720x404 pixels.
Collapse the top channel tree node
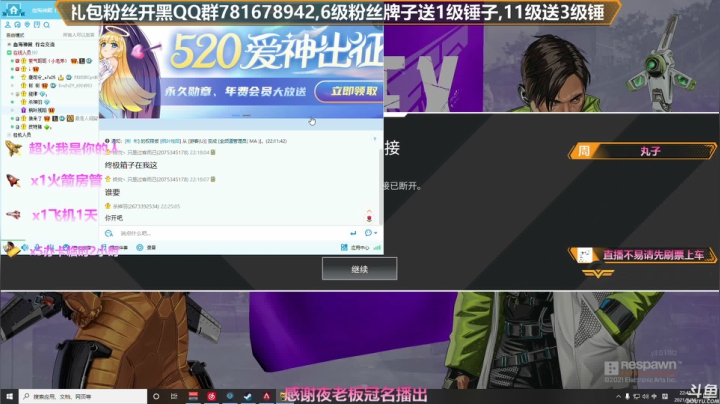9,45
